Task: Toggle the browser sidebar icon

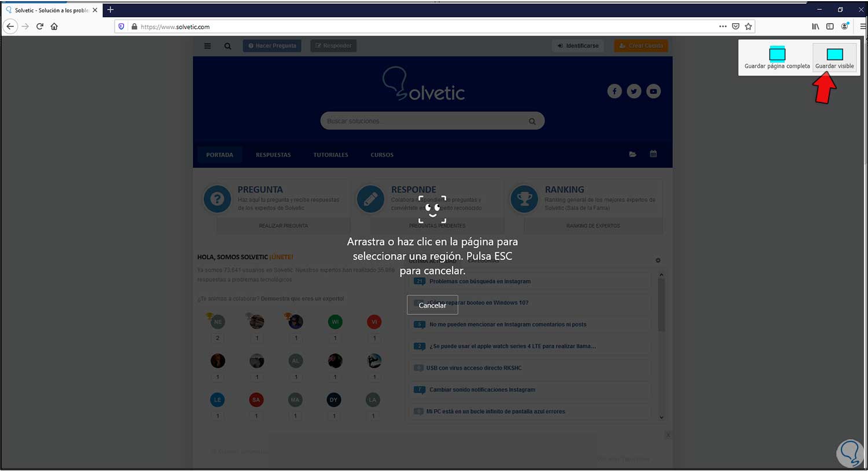Action: 830,26
